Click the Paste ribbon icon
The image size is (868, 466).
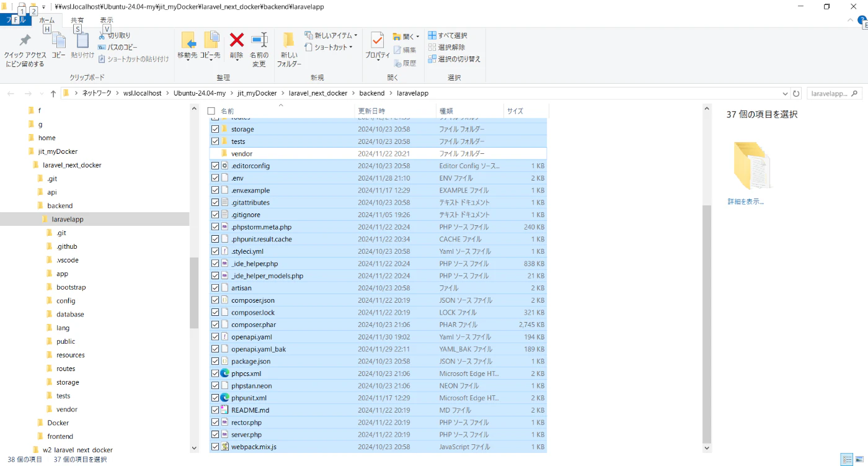[82, 41]
